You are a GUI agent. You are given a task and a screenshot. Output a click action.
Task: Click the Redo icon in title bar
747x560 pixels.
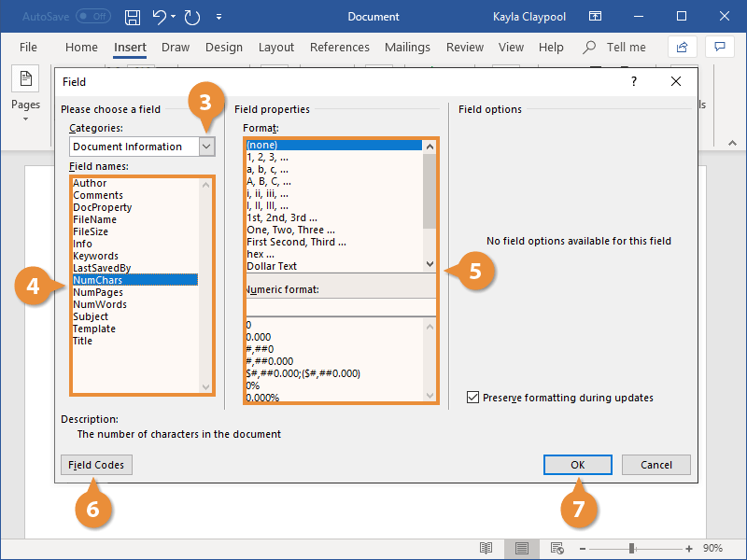click(192, 17)
